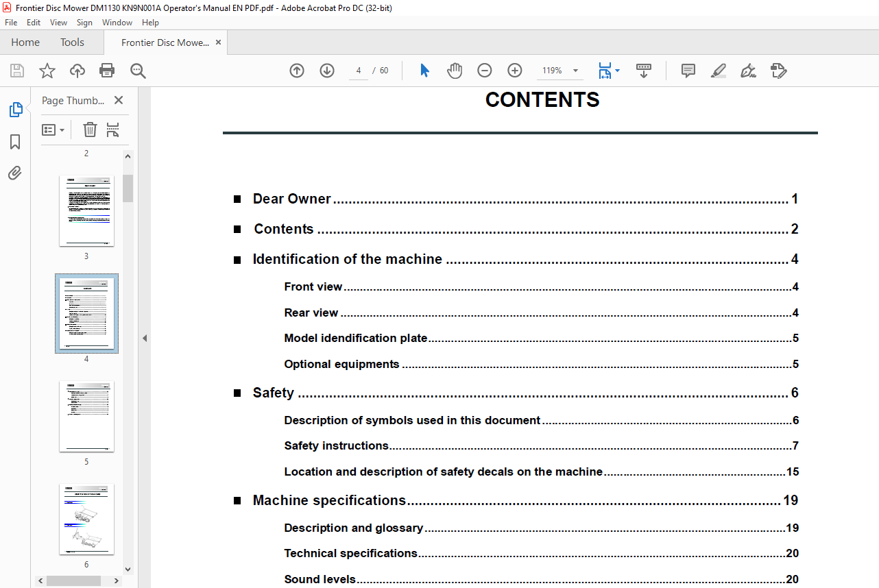Click the print pages icon in thumbnails panel
Screen dimensions: 879x588
click(113, 130)
